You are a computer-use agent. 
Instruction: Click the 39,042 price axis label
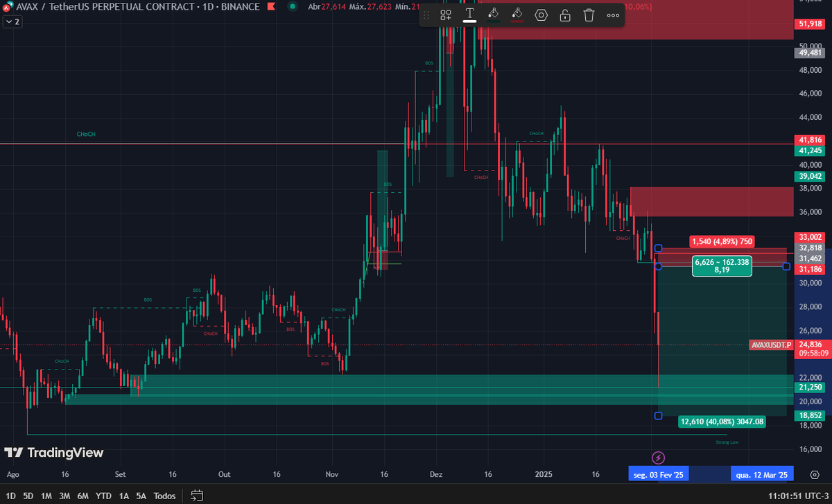click(x=811, y=177)
